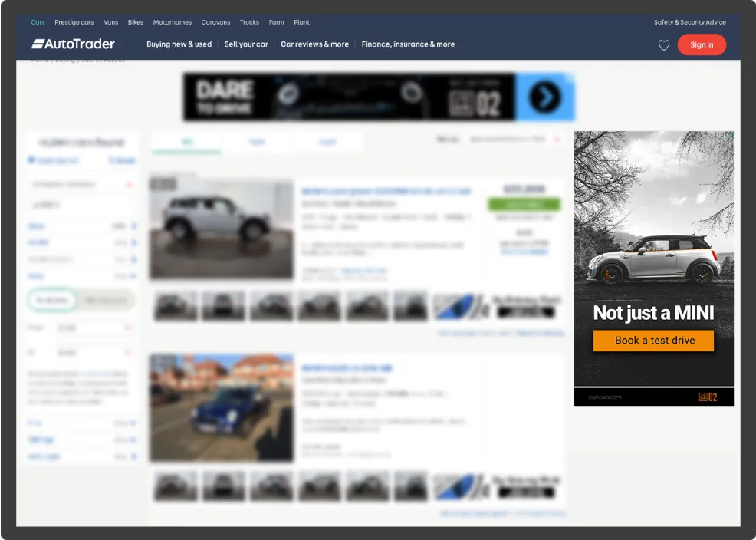Screen dimensions: 756x540
Task: Click the Plant category in the top bar
Action: tap(301, 22)
